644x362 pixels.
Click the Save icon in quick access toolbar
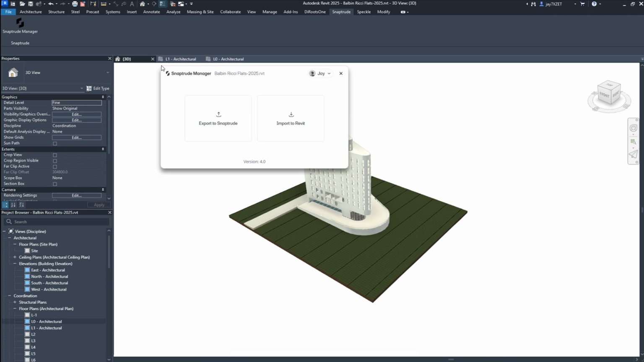tap(30, 4)
